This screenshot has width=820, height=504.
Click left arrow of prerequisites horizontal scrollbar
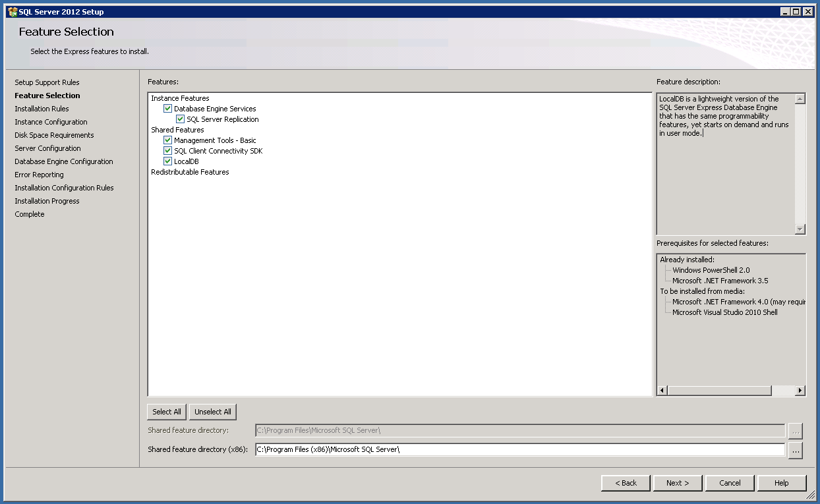pos(663,391)
